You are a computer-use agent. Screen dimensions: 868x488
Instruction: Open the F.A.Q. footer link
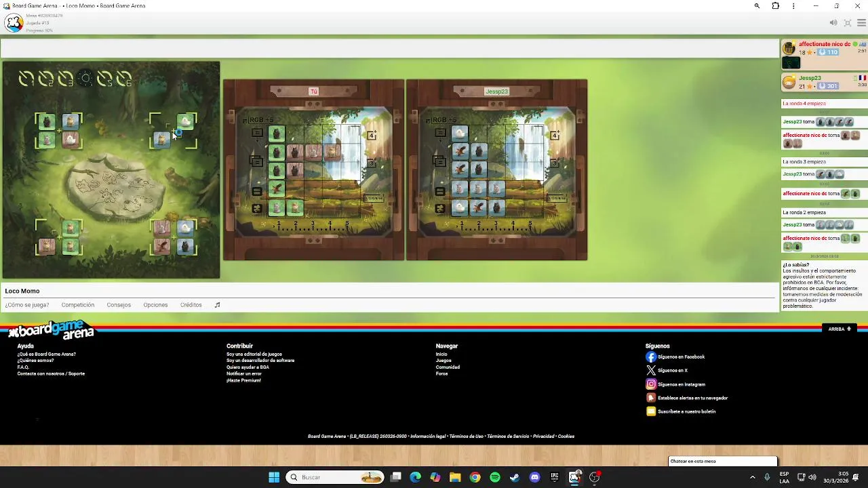point(23,367)
